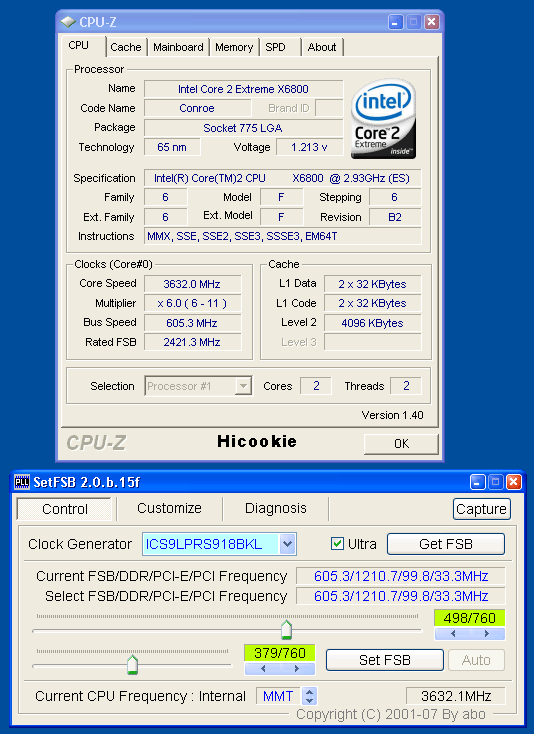
Task: Click the upper FSB slider thumb
Action: tap(286, 630)
